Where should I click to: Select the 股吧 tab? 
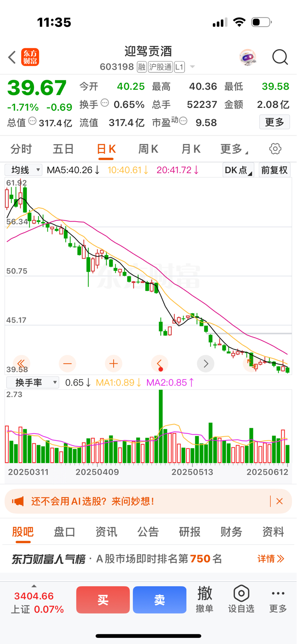point(23,532)
